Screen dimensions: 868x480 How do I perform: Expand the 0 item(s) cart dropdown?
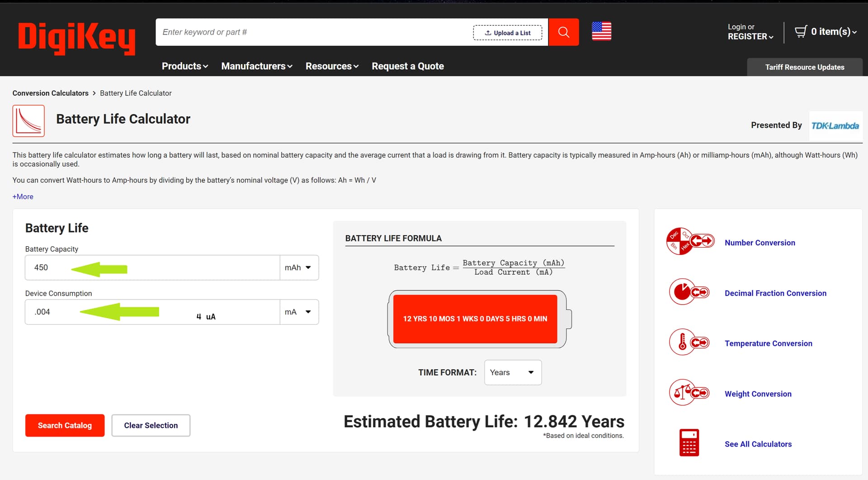tap(834, 32)
